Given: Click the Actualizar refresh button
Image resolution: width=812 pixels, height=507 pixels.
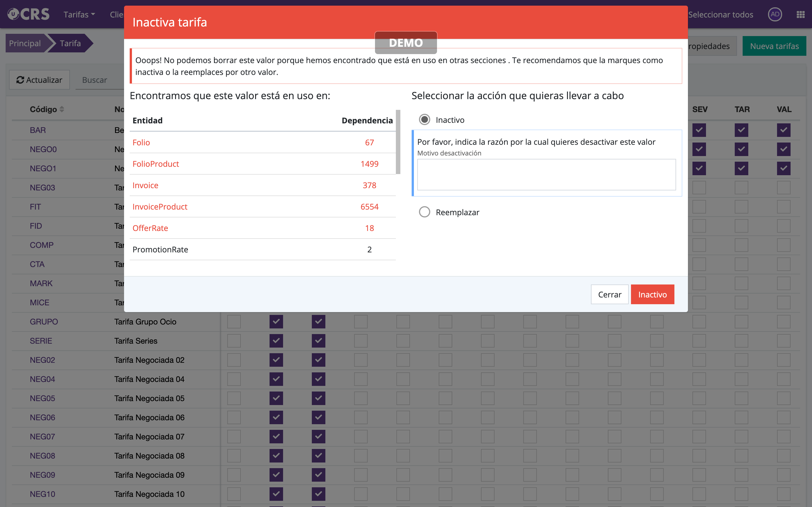Looking at the screenshot, I should coord(39,80).
